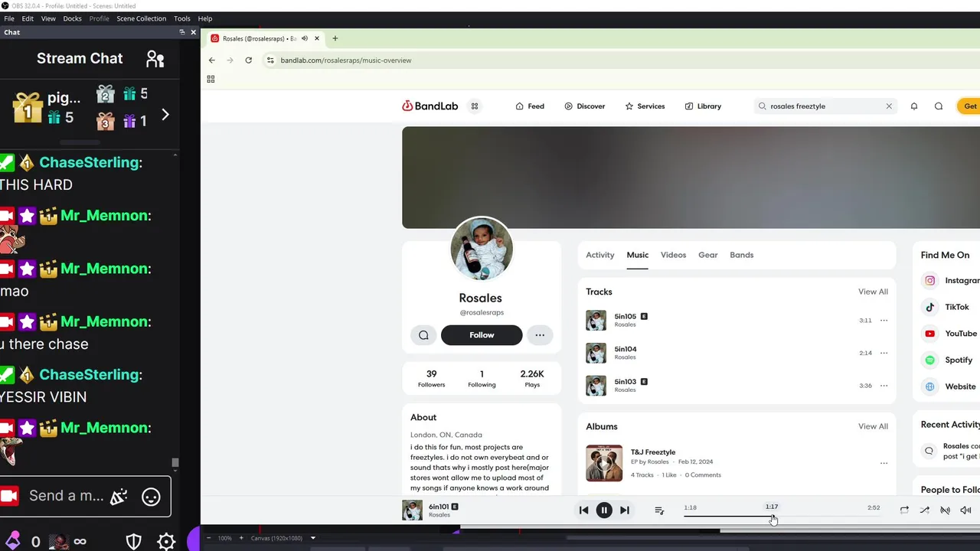
Task: Click the shield moderation icon in chat
Action: 133,542
